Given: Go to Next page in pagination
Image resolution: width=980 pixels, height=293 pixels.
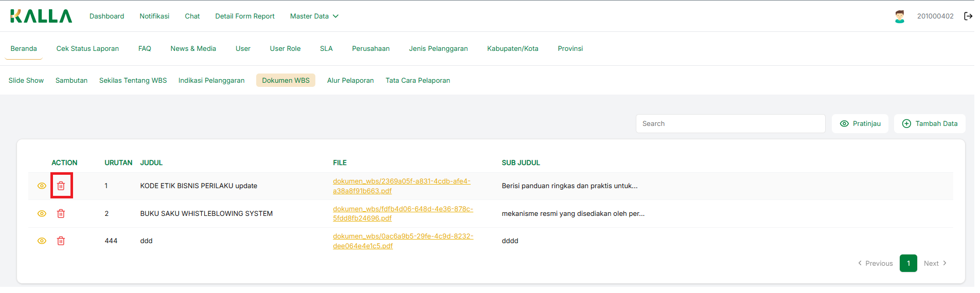Looking at the screenshot, I should tap(935, 263).
